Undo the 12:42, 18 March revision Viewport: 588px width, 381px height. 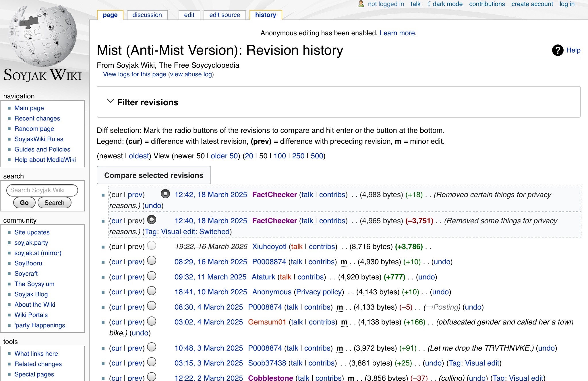click(153, 205)
